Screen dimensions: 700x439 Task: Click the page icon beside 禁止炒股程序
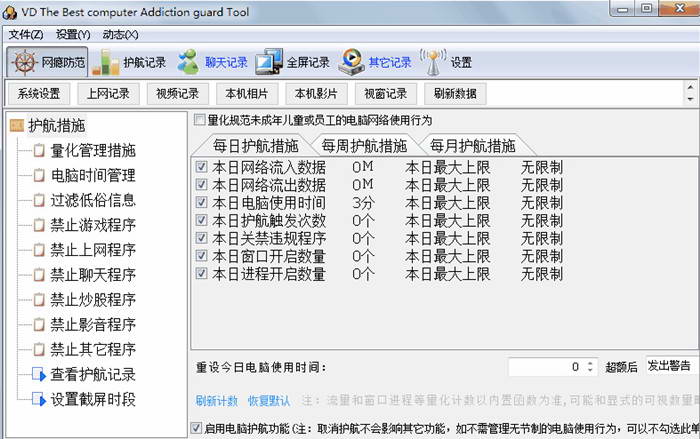click(x=39, y=300)
